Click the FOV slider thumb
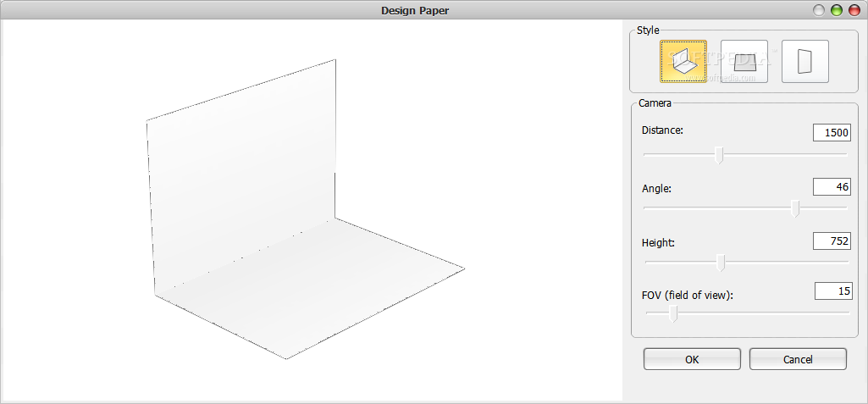This screenshot has width=868, height=404. 673,313
